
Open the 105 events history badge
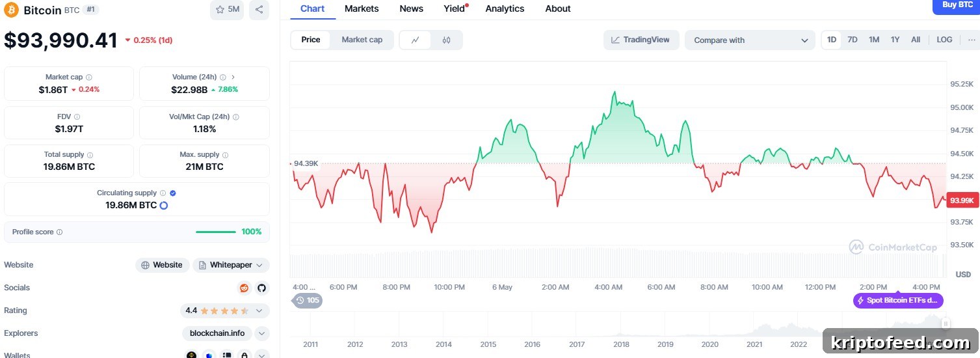308,301
